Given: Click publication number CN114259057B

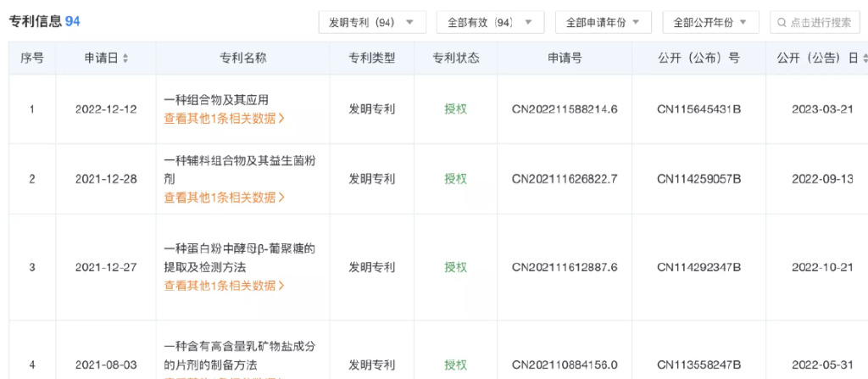Looking at the screenshot, I should (x=699, y=179).
